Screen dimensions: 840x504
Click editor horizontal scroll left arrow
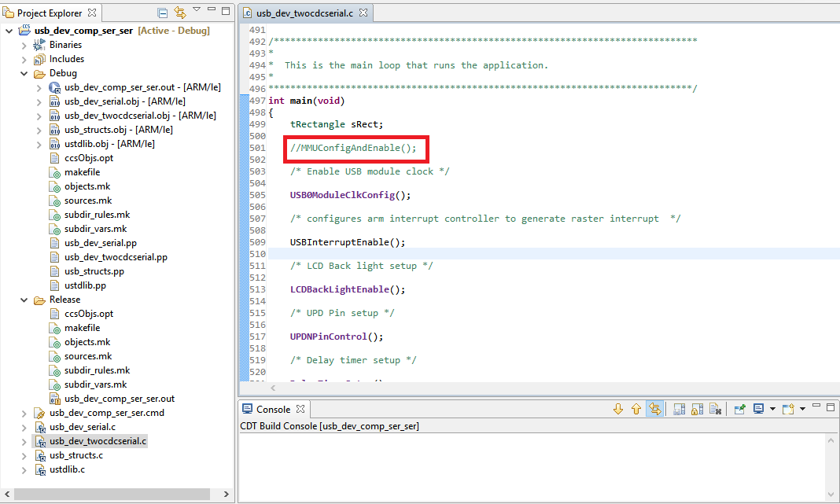click(273, 388)
